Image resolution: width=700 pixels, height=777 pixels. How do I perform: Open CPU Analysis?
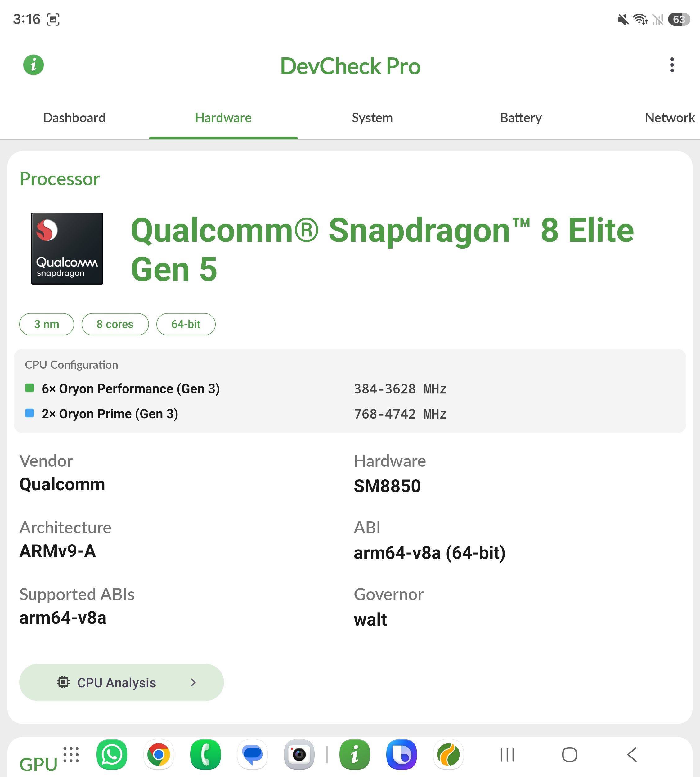tap(122, 682)
